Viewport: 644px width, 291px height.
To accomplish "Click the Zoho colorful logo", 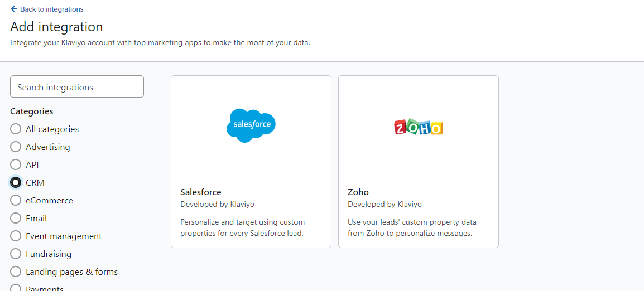I will [419, 128].
